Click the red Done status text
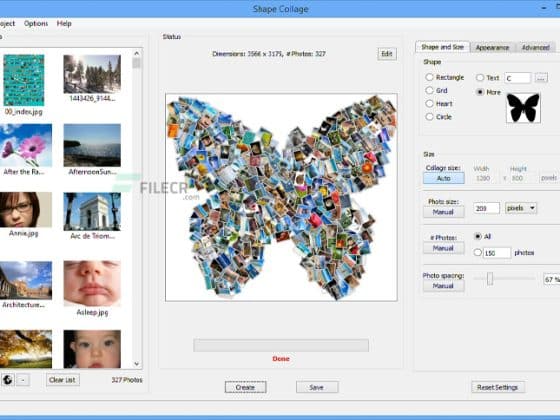The image size is (560, 420). pyautogui.click(x=281, y=359)
